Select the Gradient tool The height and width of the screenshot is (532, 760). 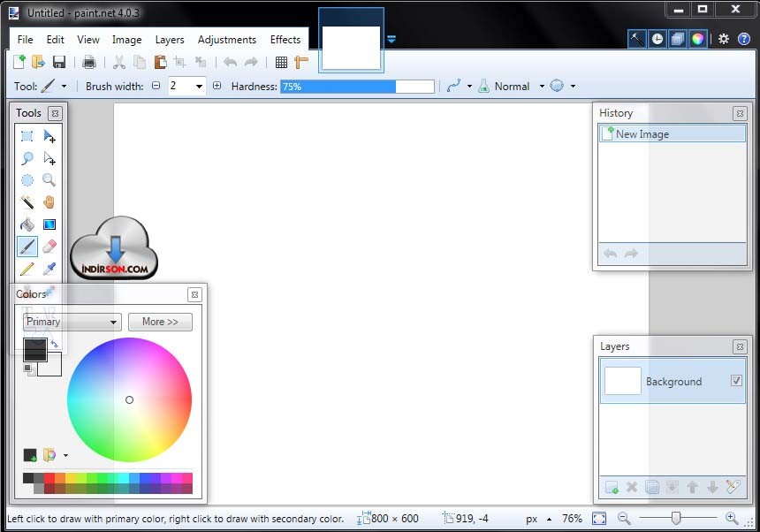point(49,224)
